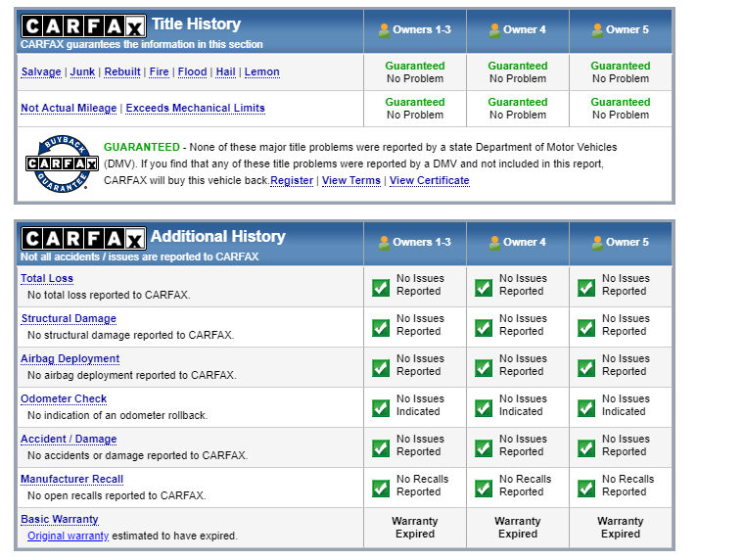
Task: Click the 'Additional History' heading text
Action: pyautogui.click(x=218, y=236)
